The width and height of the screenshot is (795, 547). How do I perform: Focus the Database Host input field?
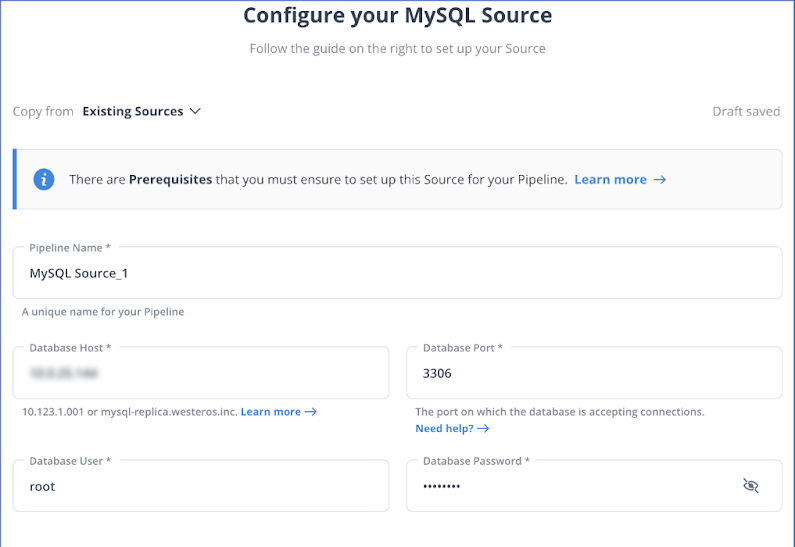coord(201,373)
